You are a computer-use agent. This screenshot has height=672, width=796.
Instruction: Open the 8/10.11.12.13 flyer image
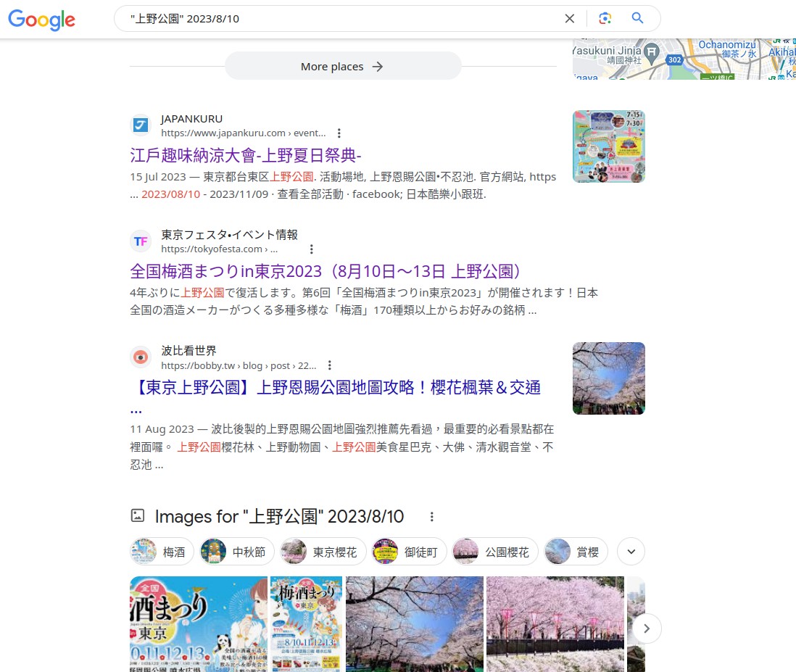coord(306,623)
